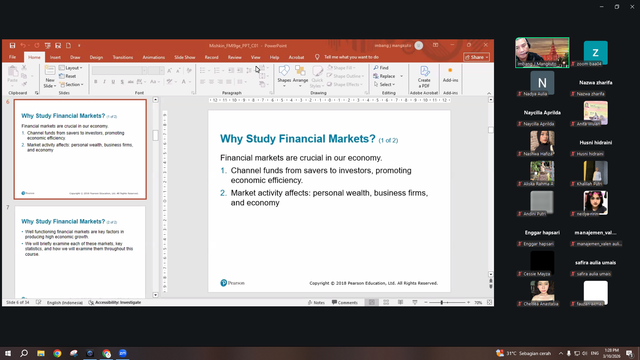Start Slide Show from status bar

point(415,302)
